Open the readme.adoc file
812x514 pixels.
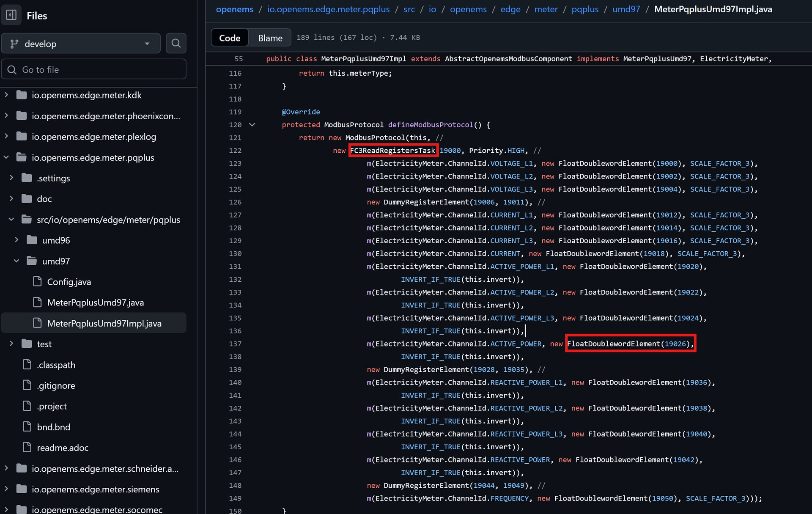point(63,448)
